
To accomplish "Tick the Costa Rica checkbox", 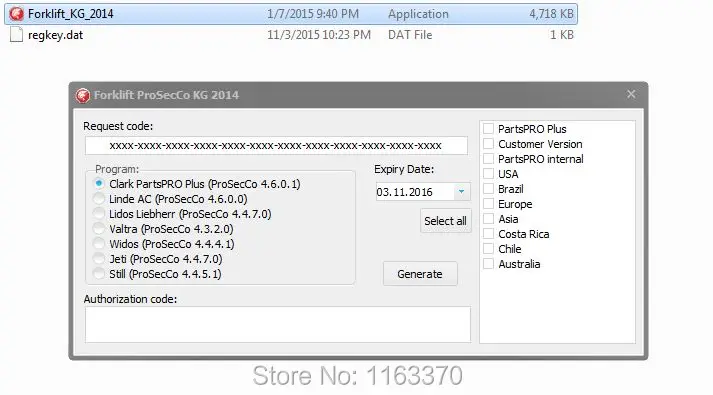I will point(488,234).
